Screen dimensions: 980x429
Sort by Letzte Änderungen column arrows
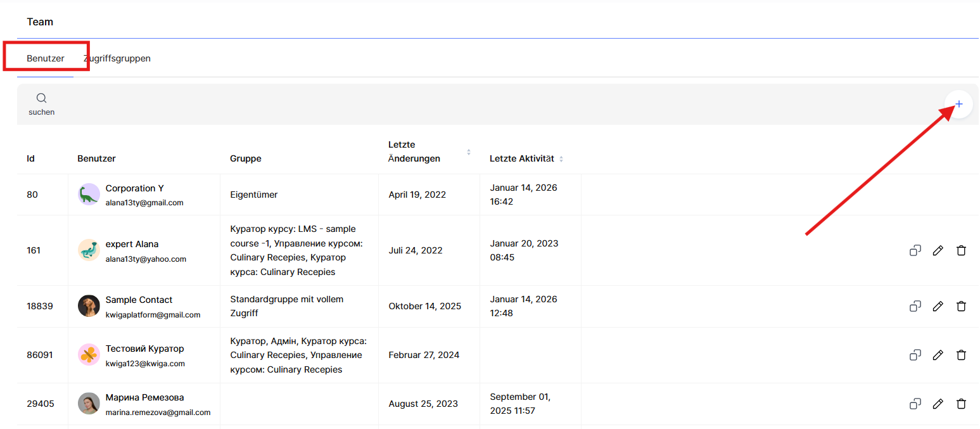coord(469,152)
